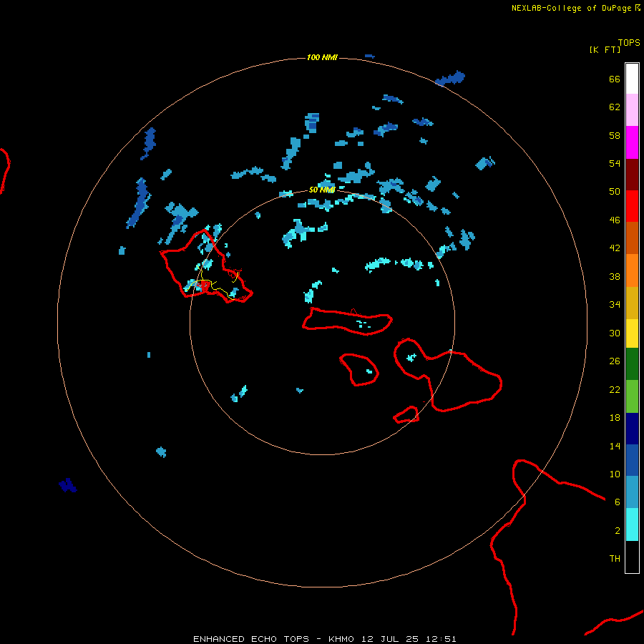Select the dark orange legend swatch
Screen dimensions: 644x644
tap(632, 238)
